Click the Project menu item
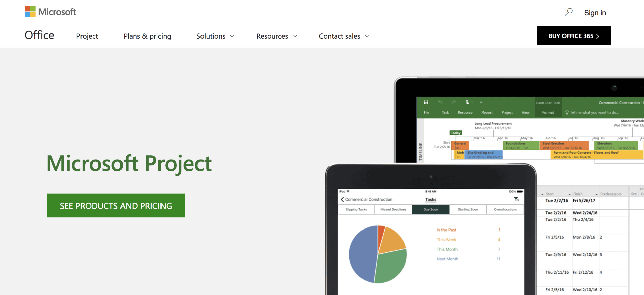 pos(87,36)
